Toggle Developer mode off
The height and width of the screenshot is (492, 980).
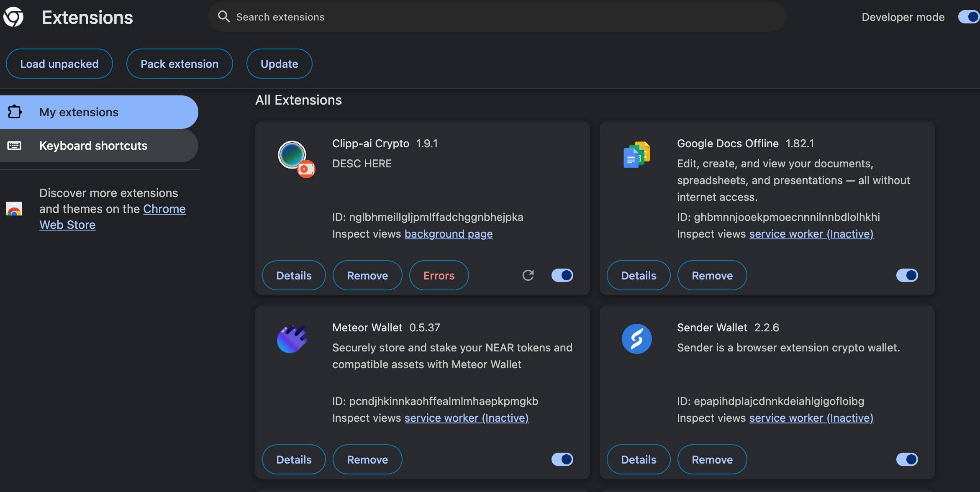pos(968,17)
